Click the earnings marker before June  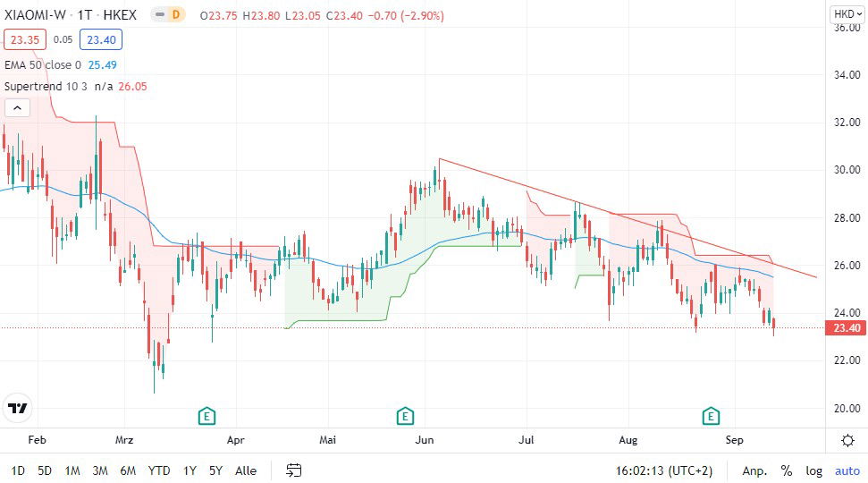pos(405,416)
